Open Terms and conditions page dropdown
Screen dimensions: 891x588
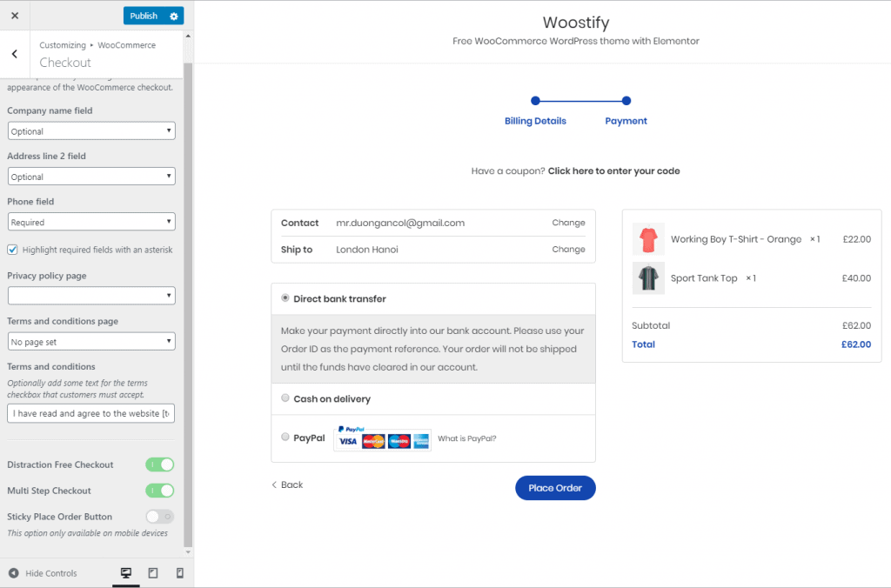pos(91,342)
